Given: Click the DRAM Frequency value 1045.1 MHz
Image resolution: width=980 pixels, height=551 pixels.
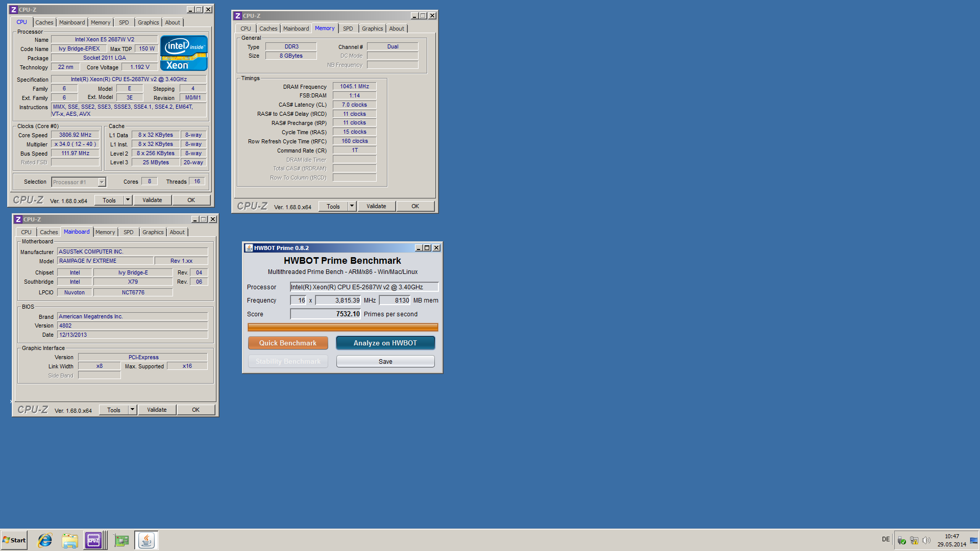Looking at the screenshot, I should pyautogui.click(x=354, y=87).
